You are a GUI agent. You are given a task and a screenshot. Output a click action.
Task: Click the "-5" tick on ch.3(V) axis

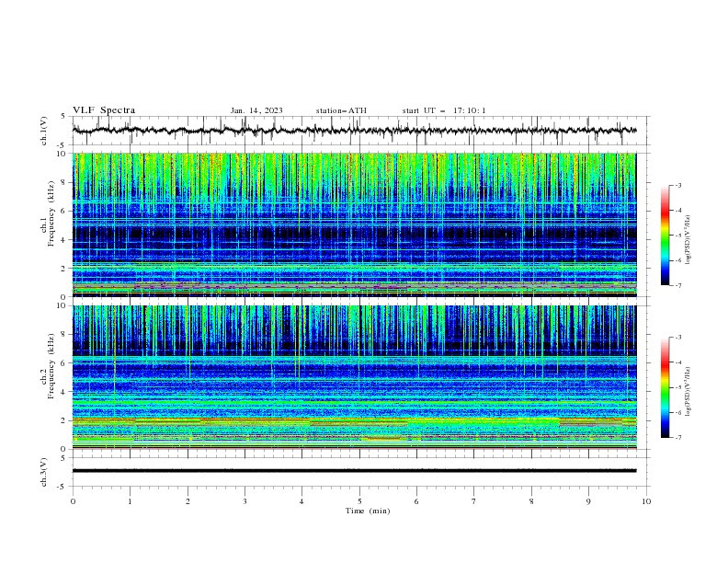click(63, 487)
